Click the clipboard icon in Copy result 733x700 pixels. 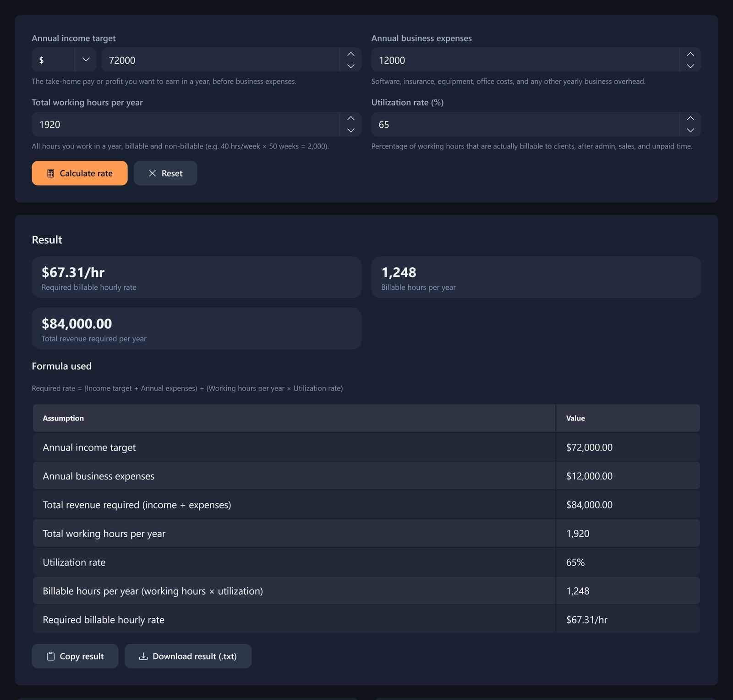51,656
